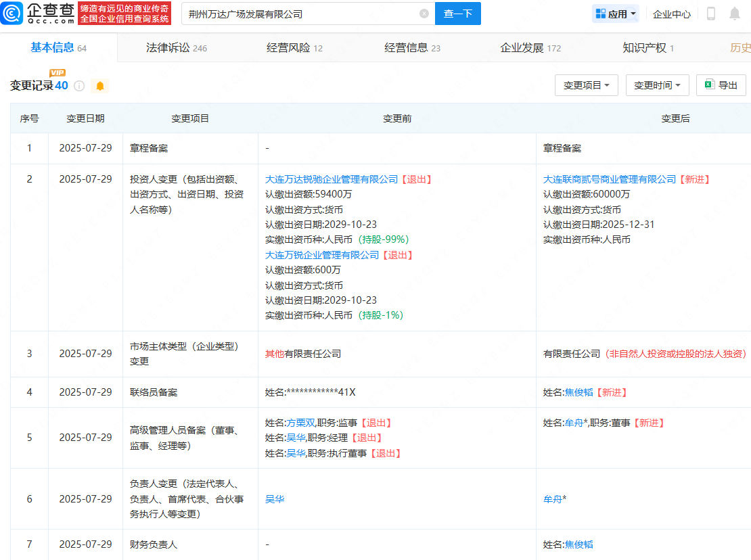Click the 变更记录 40 section heading

coord(39,86)
